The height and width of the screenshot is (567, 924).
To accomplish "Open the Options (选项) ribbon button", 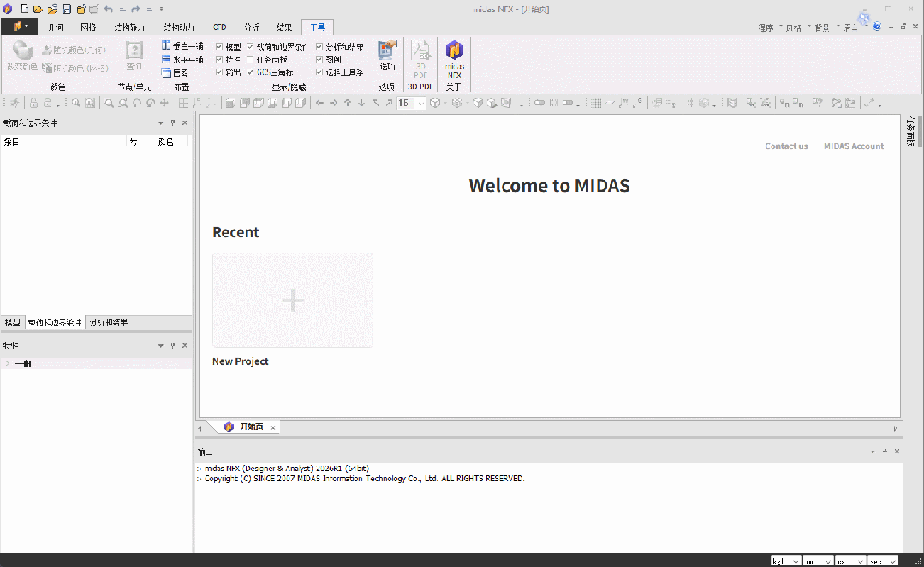I will 387,56.
